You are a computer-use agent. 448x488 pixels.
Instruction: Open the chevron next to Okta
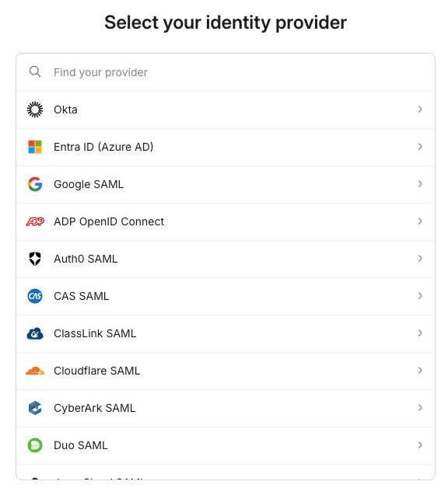click(x=420, y=110)
